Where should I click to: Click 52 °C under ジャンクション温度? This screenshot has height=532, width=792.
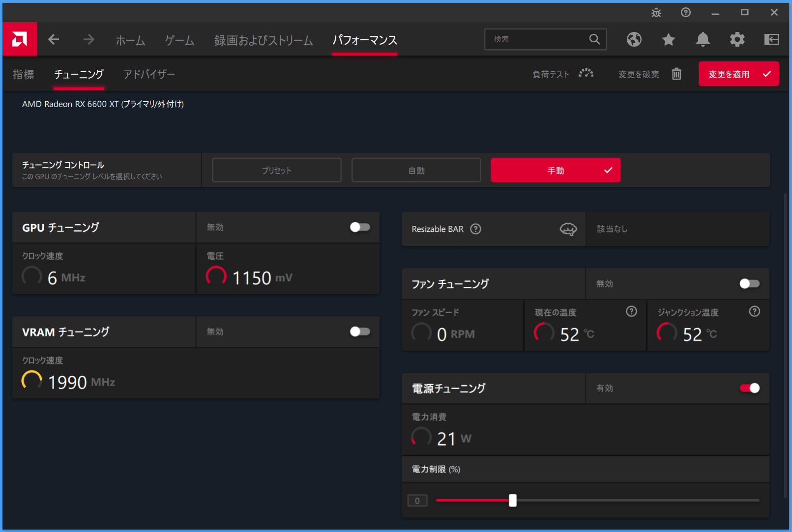click(700, 335)
